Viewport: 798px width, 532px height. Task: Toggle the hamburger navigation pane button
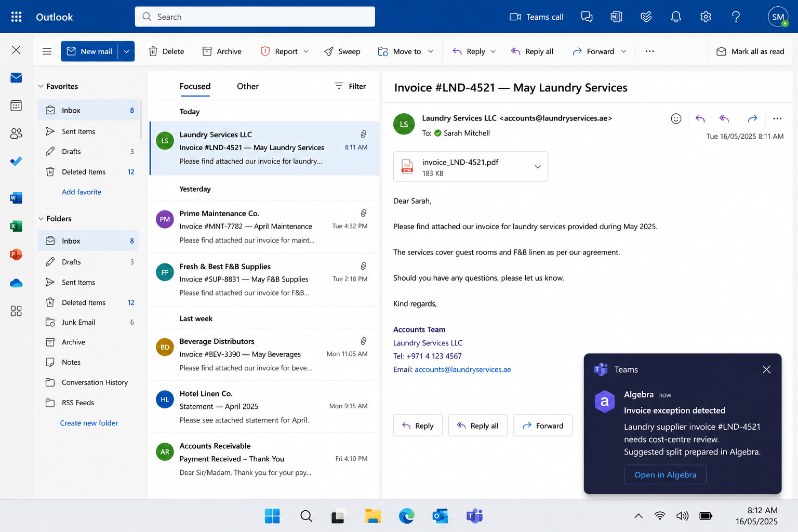pyautogui.click(x=47, y=51)
